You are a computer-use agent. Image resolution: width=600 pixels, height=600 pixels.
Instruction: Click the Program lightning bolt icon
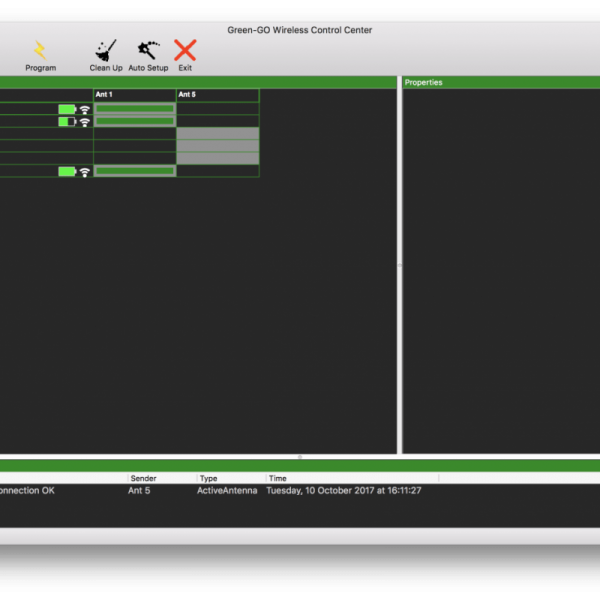click(x=40, y=50)
